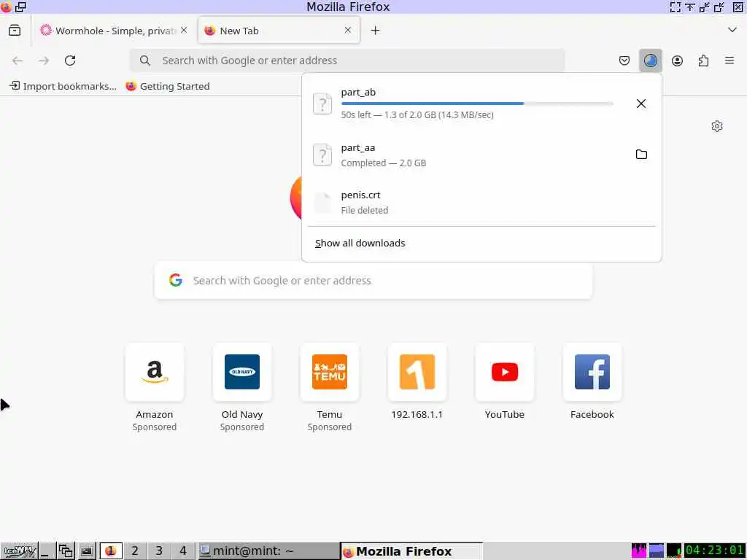Click the taskbar clock

(714, 551)
